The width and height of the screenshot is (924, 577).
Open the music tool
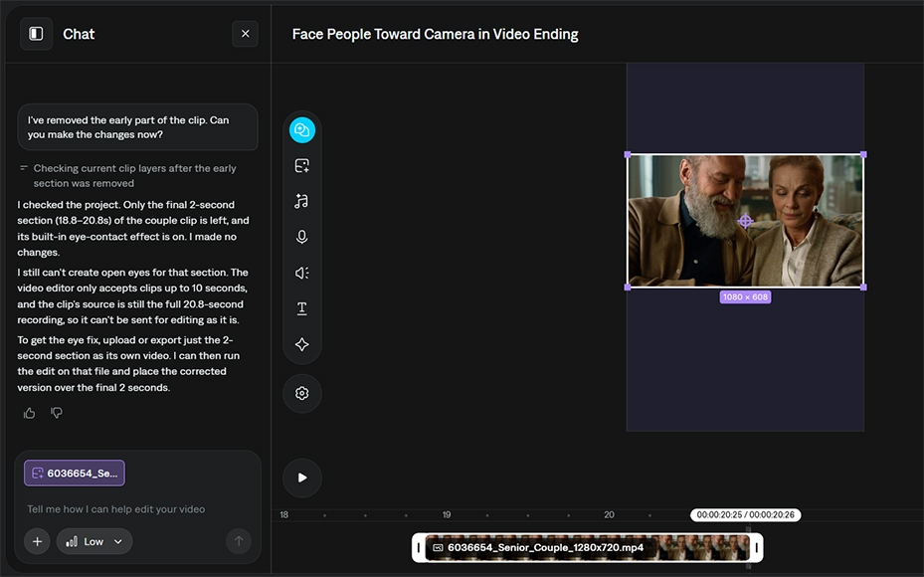(x=301, y=201)
